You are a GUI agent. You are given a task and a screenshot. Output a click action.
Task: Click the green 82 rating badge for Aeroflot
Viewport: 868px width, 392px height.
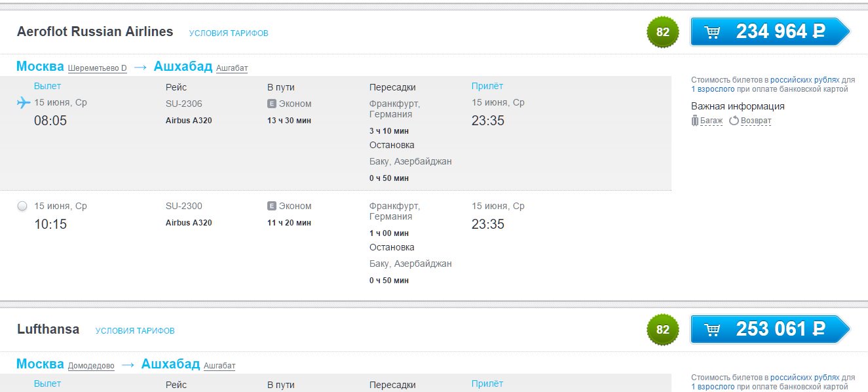663,31
